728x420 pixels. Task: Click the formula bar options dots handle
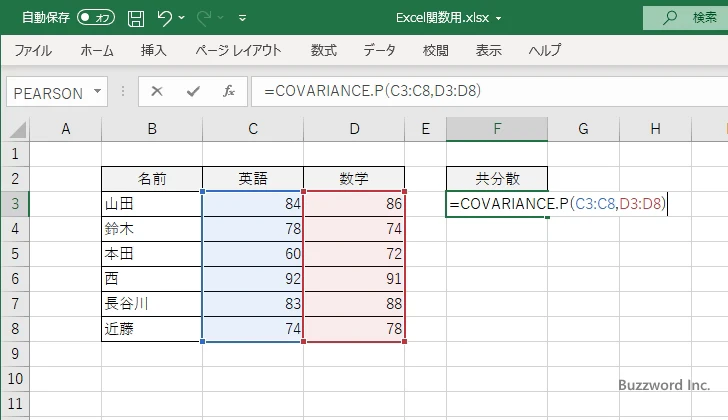tap(123, 91)
